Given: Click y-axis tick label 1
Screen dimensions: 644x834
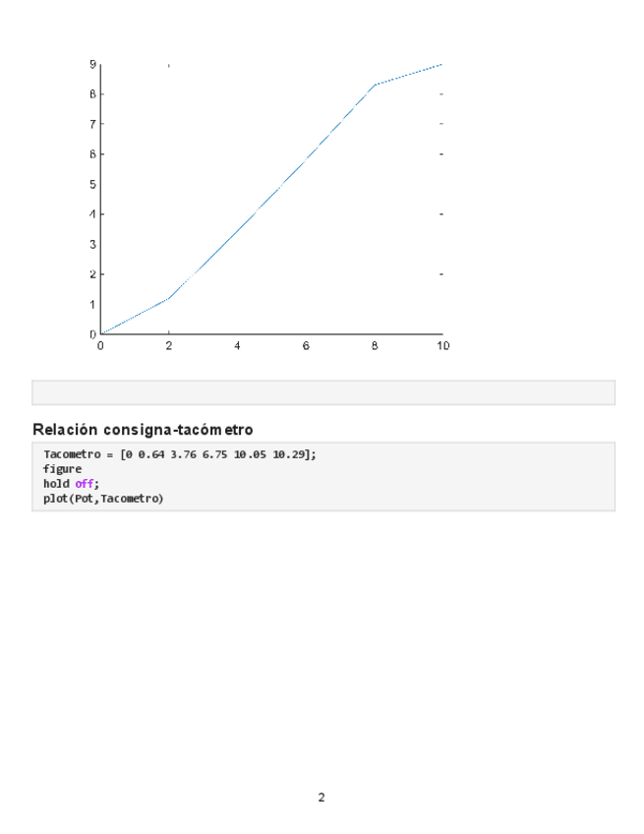Looking at the screenshot, I should click(92, 304).
